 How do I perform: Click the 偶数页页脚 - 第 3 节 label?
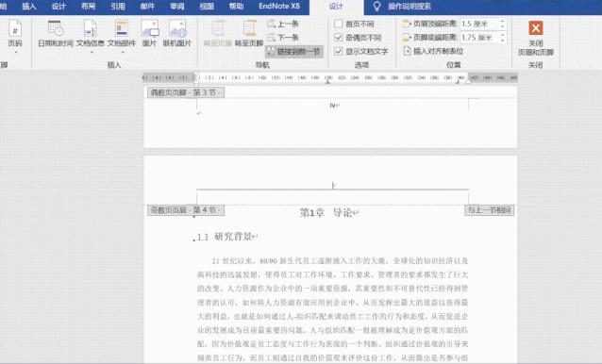coord(186,92)
